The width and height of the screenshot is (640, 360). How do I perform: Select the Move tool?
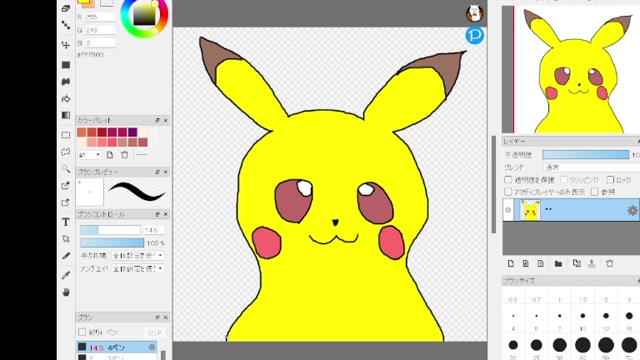click(x=66, y=45)
